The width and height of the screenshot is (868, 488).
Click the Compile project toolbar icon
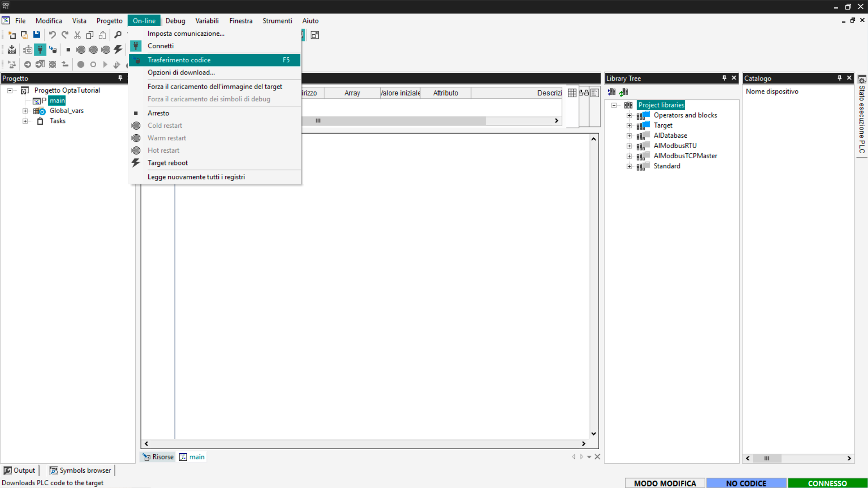tap(12, 50)
